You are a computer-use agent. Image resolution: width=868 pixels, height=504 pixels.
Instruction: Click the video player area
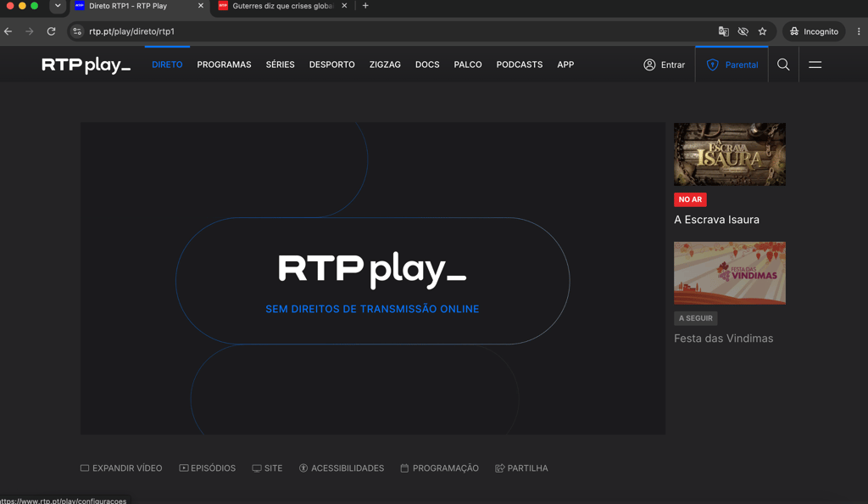[373, 278]
